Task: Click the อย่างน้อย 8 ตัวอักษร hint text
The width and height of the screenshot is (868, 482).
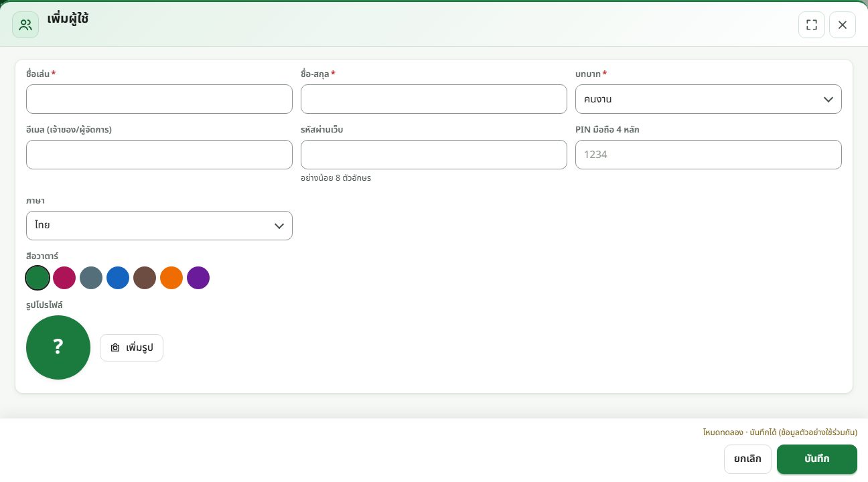Action: point(336,178)
